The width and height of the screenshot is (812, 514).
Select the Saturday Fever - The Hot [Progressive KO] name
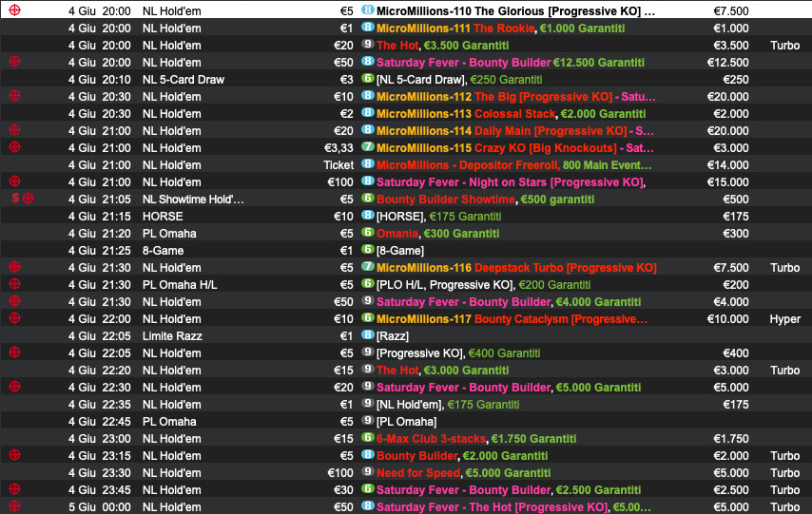(x=492, y=506)
